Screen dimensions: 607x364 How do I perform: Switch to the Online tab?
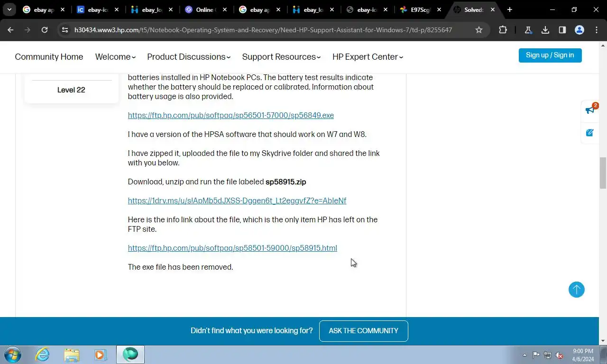pos(205,9)
